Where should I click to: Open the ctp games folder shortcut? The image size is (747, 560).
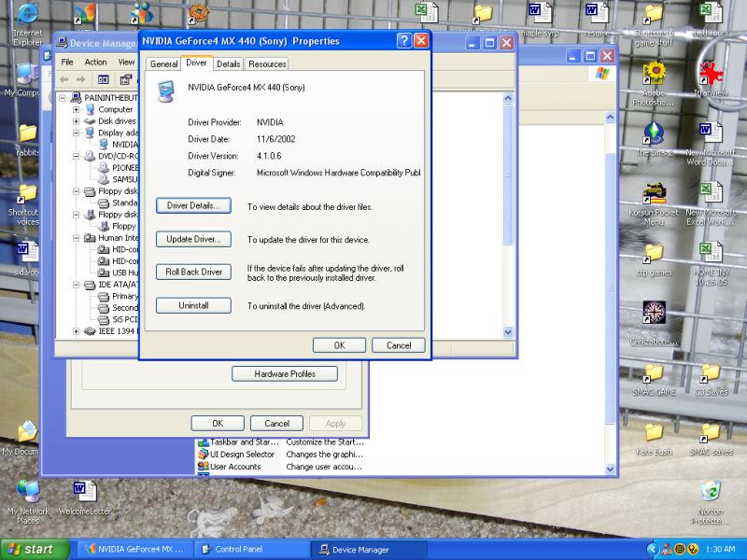(x=654, y=259)
